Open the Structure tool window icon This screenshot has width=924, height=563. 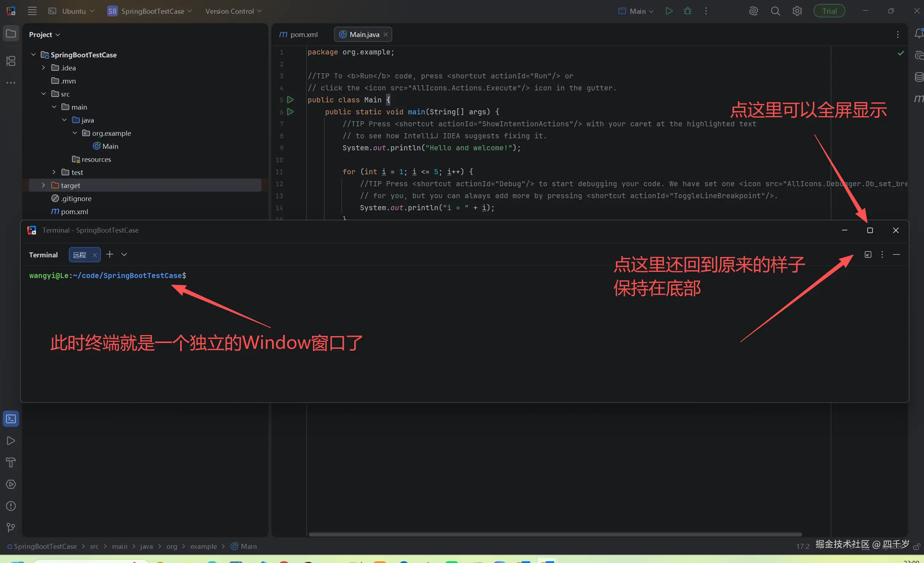[11, 61]
